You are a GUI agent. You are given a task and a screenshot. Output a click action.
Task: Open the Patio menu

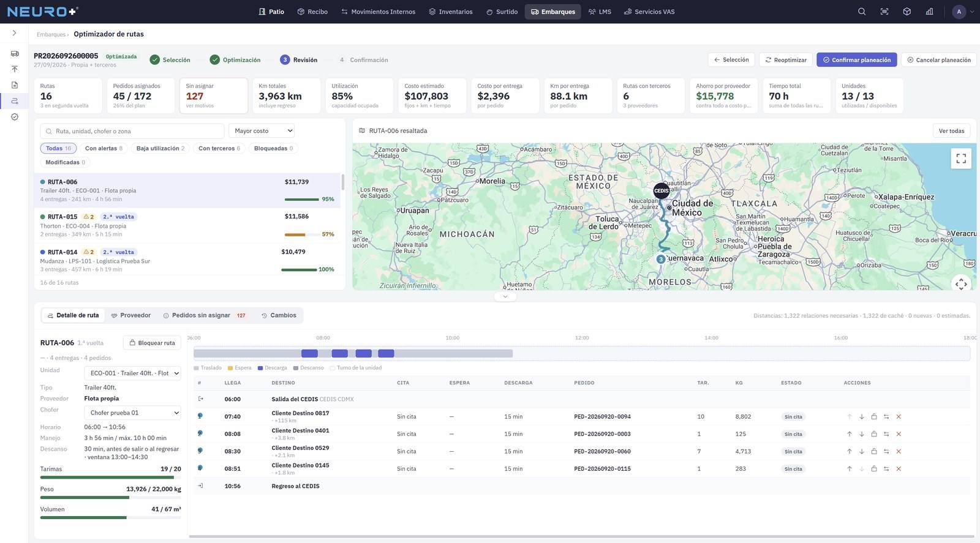coord(271,12)
